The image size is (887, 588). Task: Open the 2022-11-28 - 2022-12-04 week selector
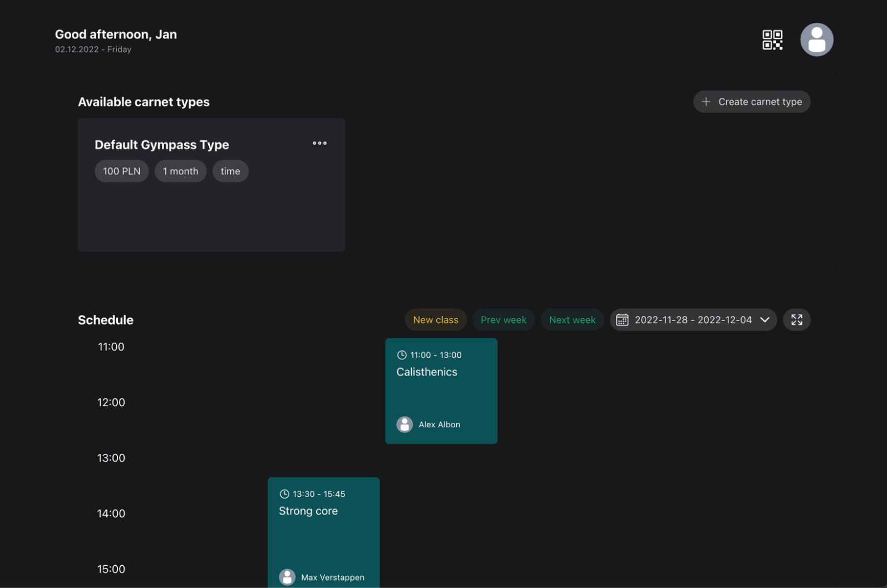tap(693, 320)
